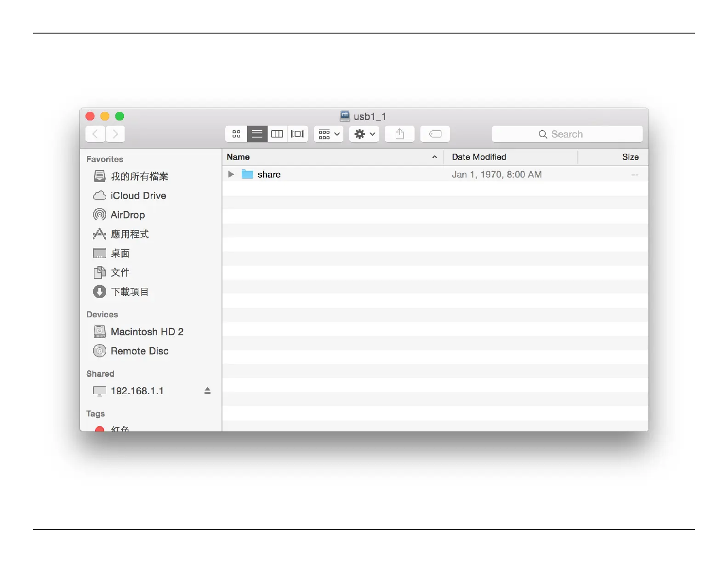Open the Action gear menu
This screenshot has height=563, width=728.
pyautogui.click(x=364, y=134)
